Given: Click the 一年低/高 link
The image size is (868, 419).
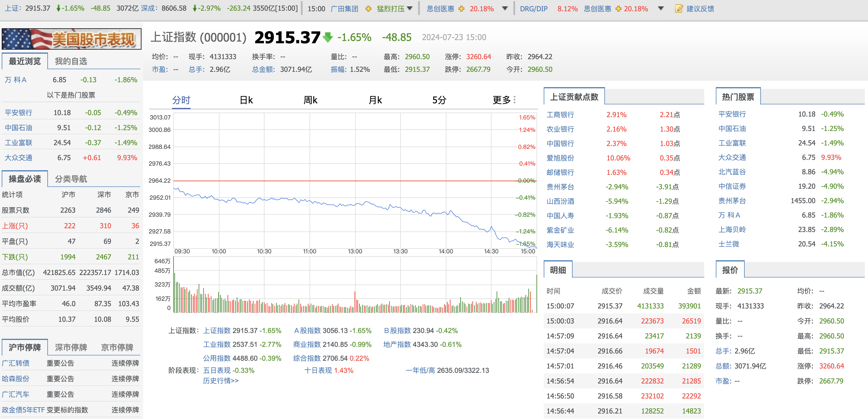Looking at the screenshot, I should pos(420,370).
